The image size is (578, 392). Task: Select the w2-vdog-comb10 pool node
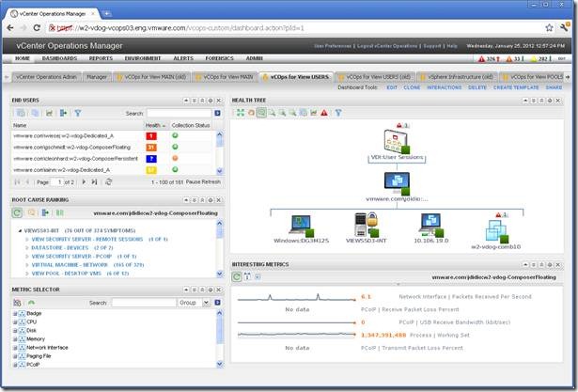tap(496, 232)
